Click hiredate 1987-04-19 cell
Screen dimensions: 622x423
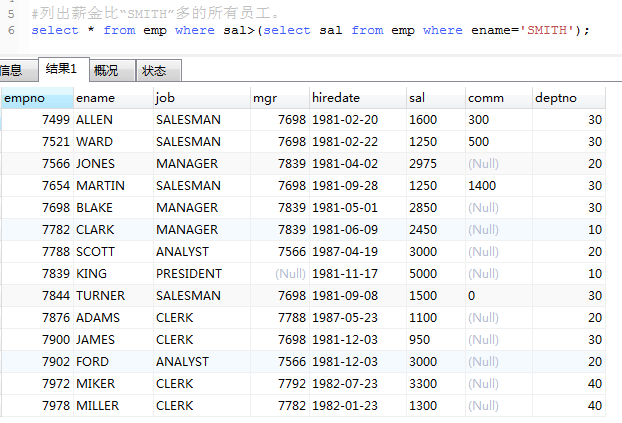click(x=358, y=252)
